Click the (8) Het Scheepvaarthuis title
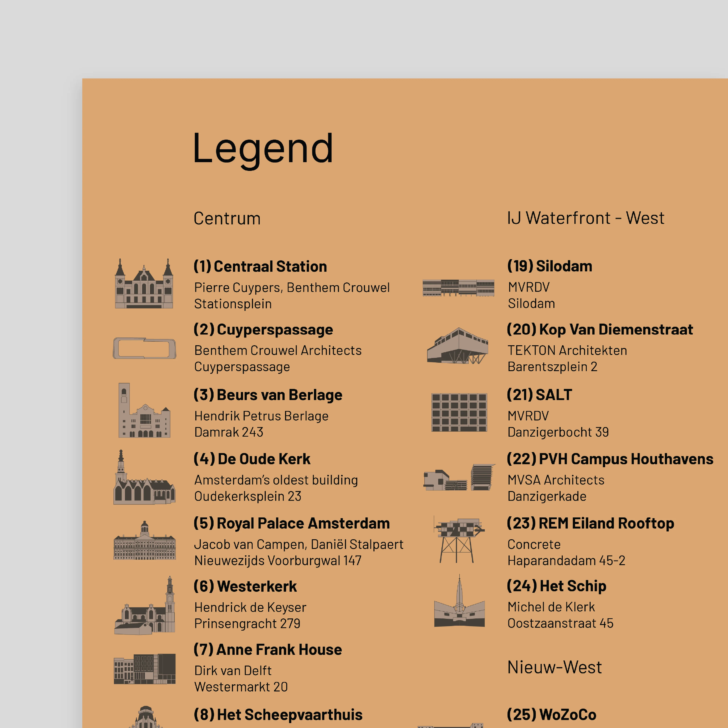Screen dimensions: 728x728 point(278,714)
